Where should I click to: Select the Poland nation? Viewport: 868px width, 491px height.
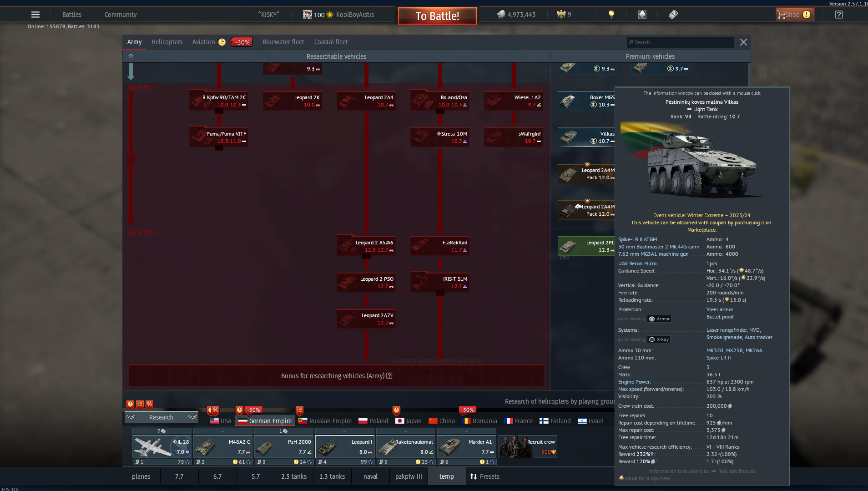373,421
